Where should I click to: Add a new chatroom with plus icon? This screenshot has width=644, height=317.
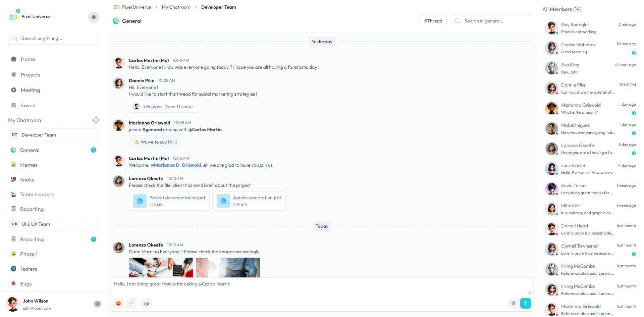pos(96,120)
